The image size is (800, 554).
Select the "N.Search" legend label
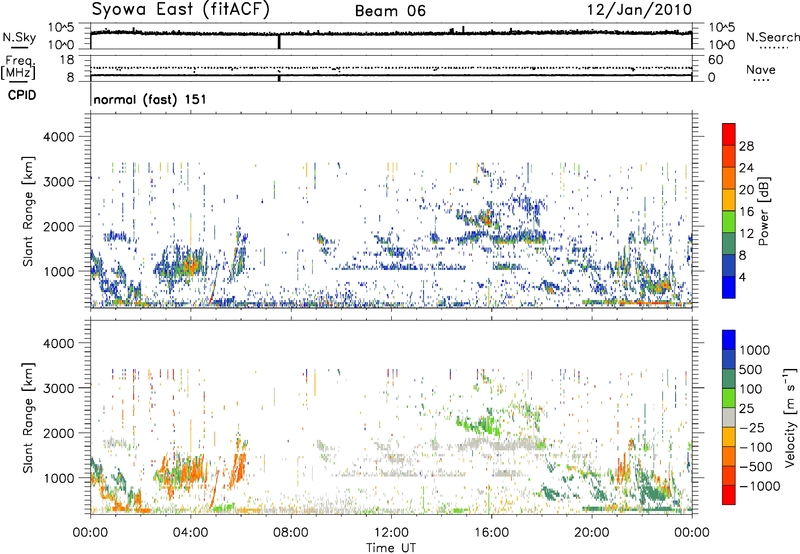[772, 37]
